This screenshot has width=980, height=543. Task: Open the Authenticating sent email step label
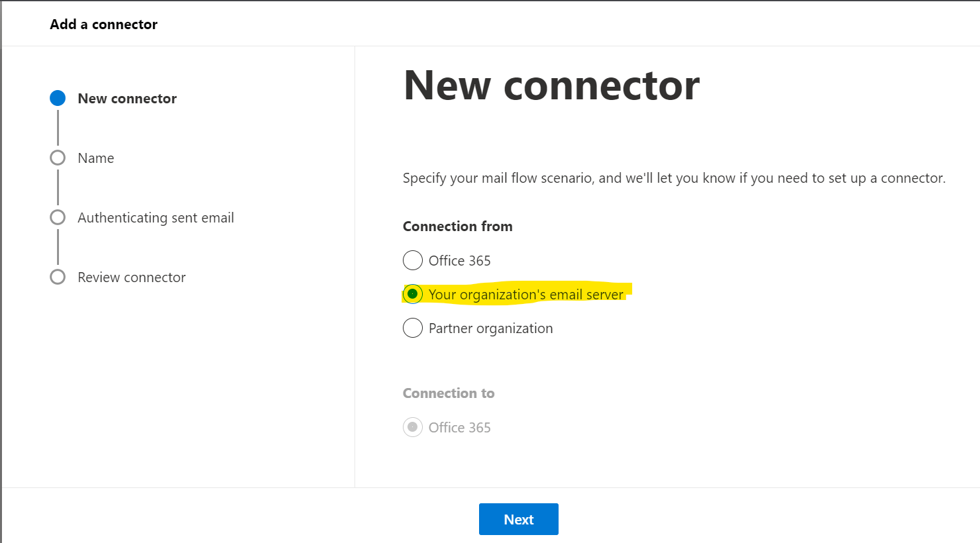click(156, 218)
